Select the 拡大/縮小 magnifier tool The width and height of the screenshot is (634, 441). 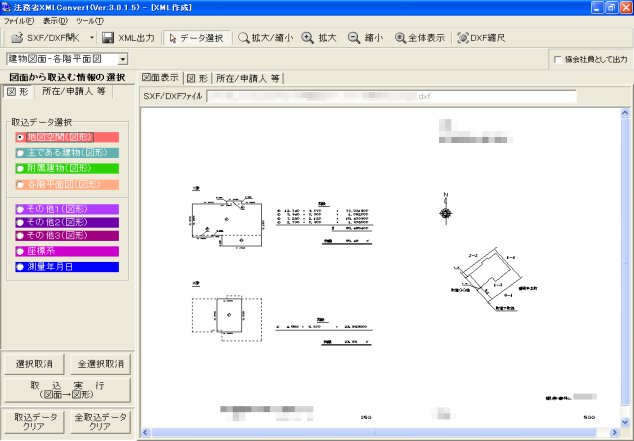244,38
